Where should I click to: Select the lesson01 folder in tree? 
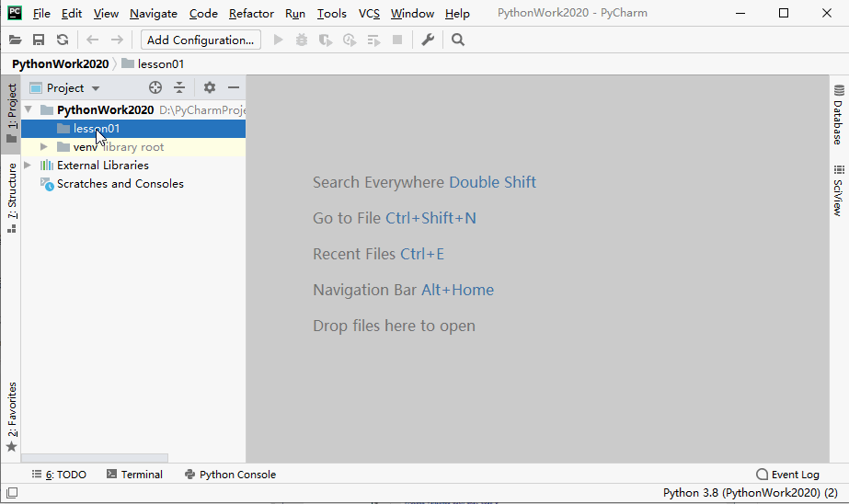tap(133, 129)
